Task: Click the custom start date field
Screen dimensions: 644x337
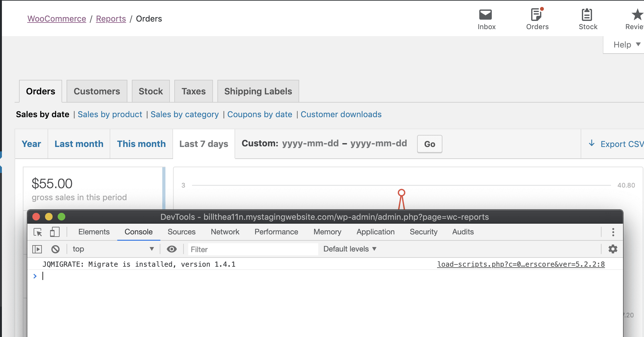Action: (x=311, y=143)
